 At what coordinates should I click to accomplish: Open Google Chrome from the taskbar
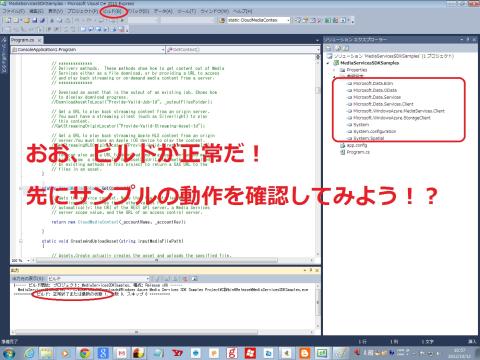pos(84,353)
